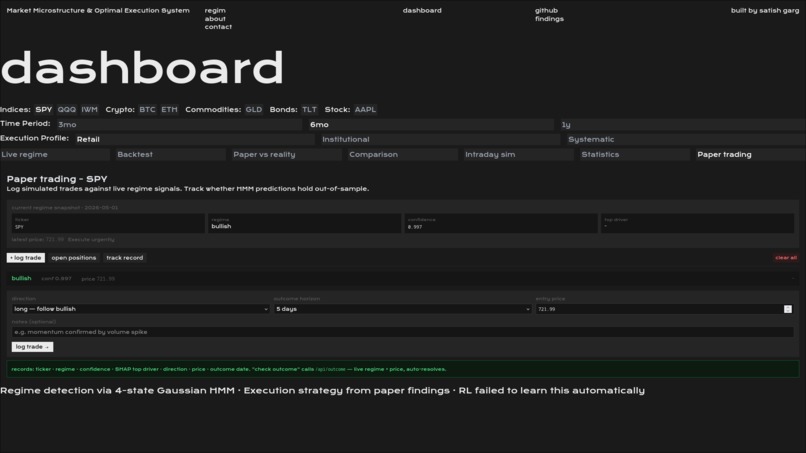Viewport: 806px width, 453px height.
Task: Click the confidence 0.997 snapshot cell
Action: pyautogui.click(x=501, y=223)
